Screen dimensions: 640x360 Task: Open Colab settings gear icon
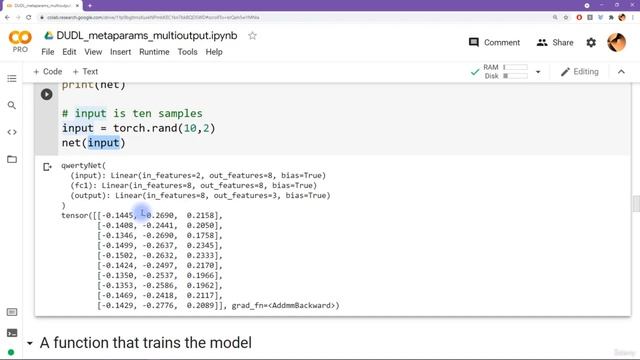(591, 42)
